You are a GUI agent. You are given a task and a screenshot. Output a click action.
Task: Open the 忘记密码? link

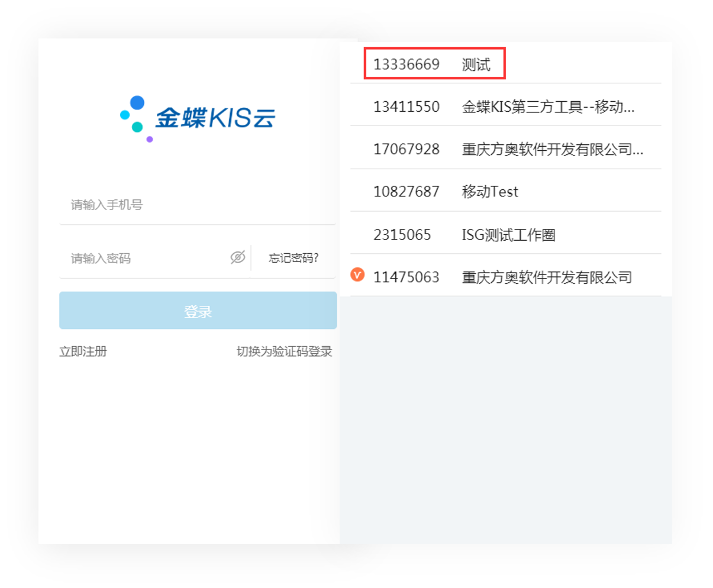tap(293, 258)
